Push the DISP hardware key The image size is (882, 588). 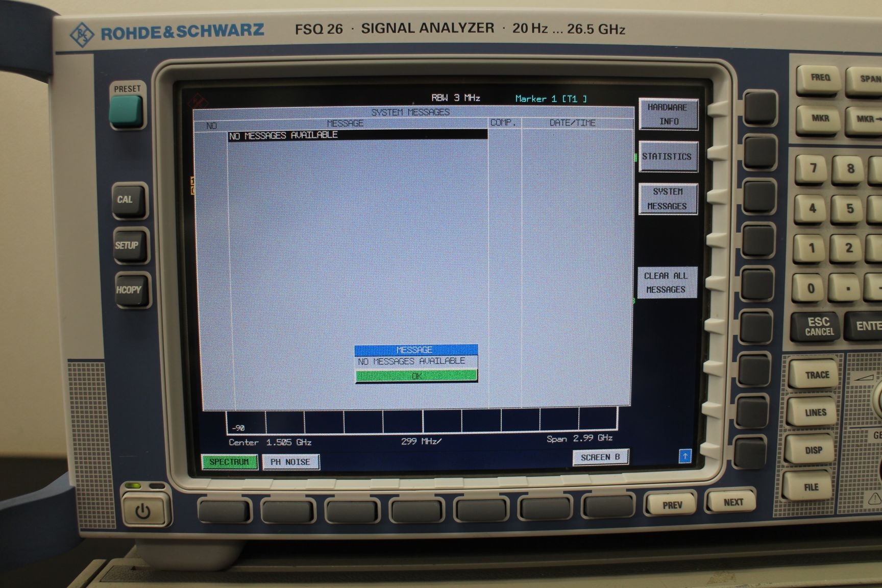pos(812,451)
